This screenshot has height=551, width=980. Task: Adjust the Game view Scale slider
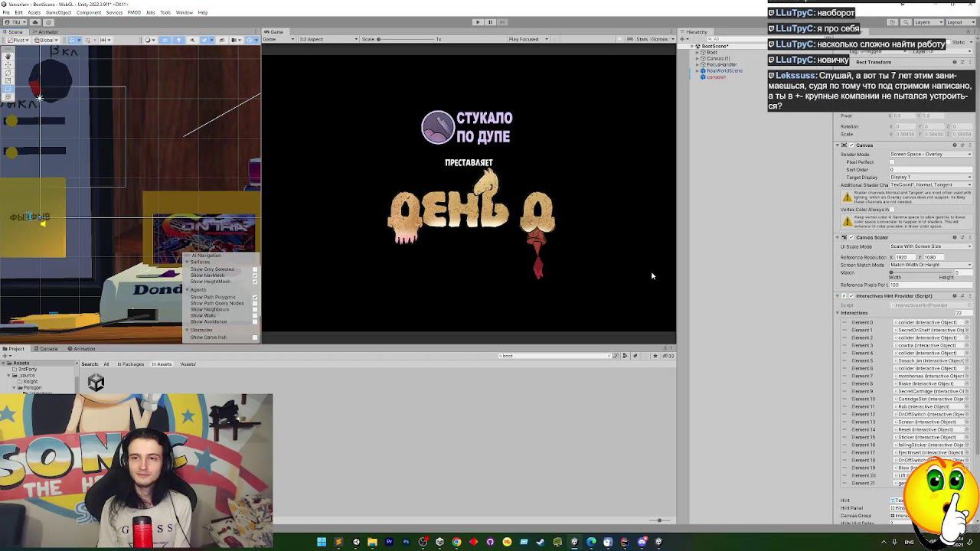coord(406,39)
